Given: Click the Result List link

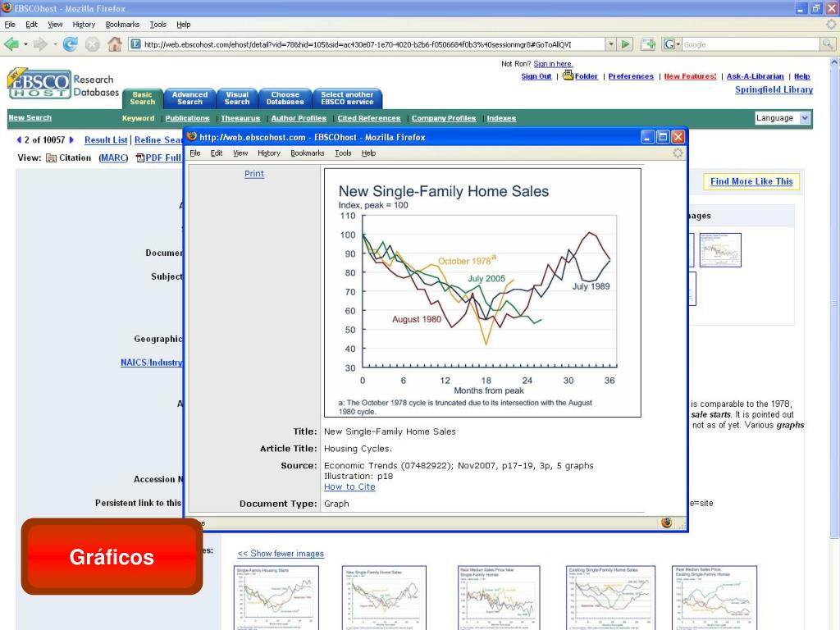Looking at the screenshot, I should pos(106,139).
